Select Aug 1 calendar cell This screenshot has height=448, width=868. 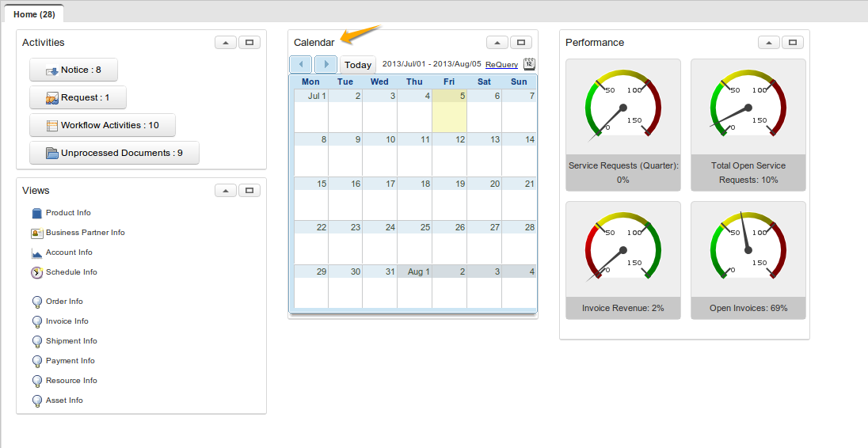415,287
